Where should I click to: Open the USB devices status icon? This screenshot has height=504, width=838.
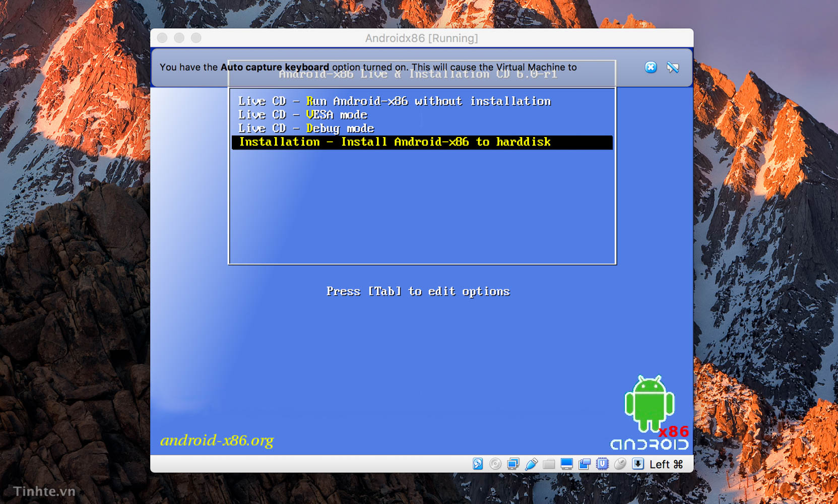(531, 464)
